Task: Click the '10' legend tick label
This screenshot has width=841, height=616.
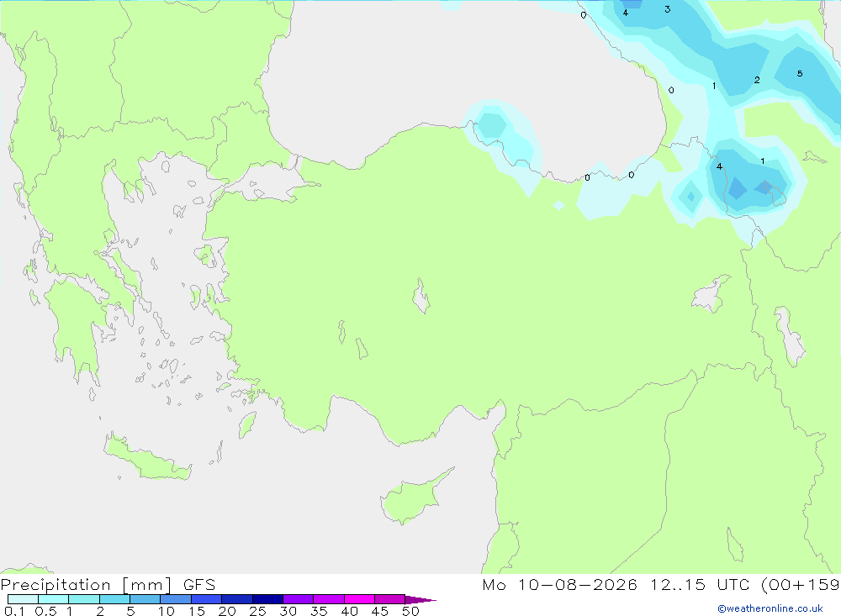Action: tap(167, 611)
